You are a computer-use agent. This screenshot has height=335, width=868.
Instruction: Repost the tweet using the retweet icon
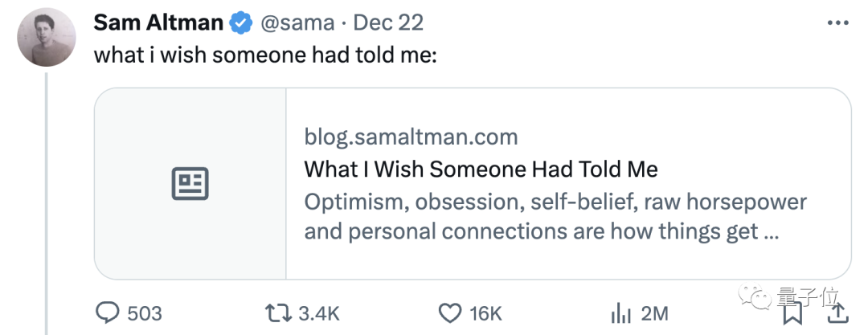[x=278, y=313]
